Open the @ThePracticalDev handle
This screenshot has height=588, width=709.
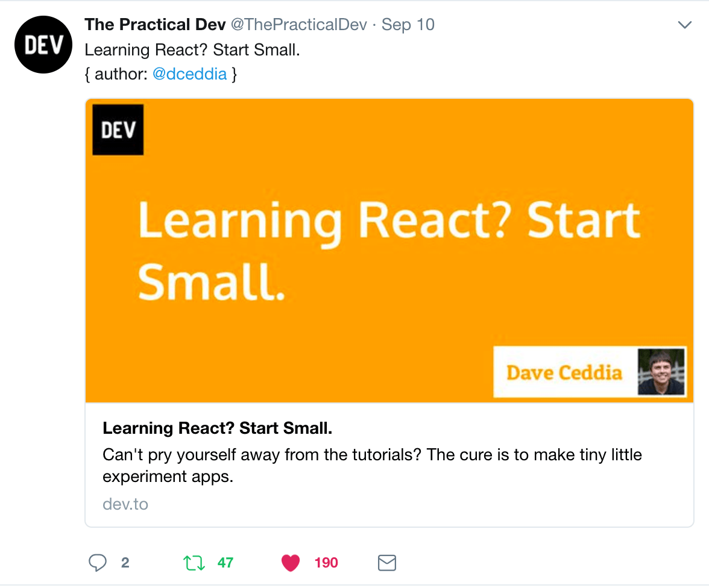299,25
